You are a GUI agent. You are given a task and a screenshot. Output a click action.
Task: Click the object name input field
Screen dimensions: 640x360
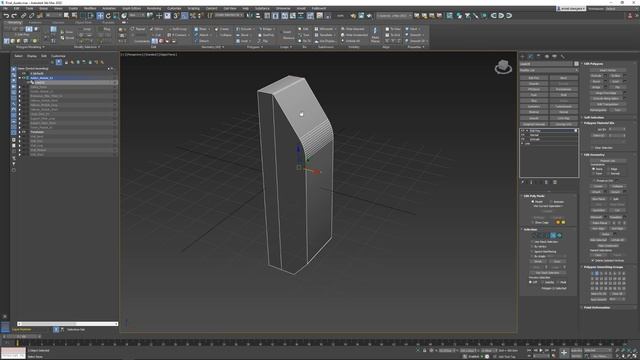coord(546,64)
